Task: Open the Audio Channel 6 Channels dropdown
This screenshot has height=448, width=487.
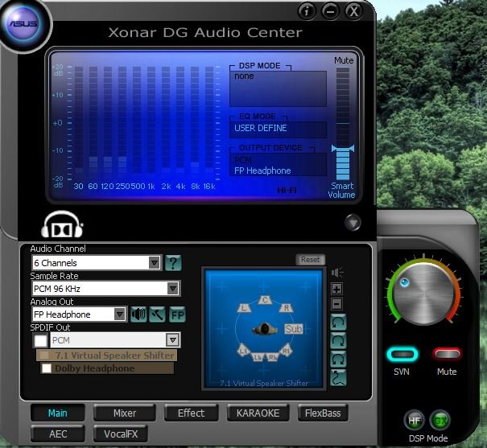Action: click(97, 263)
